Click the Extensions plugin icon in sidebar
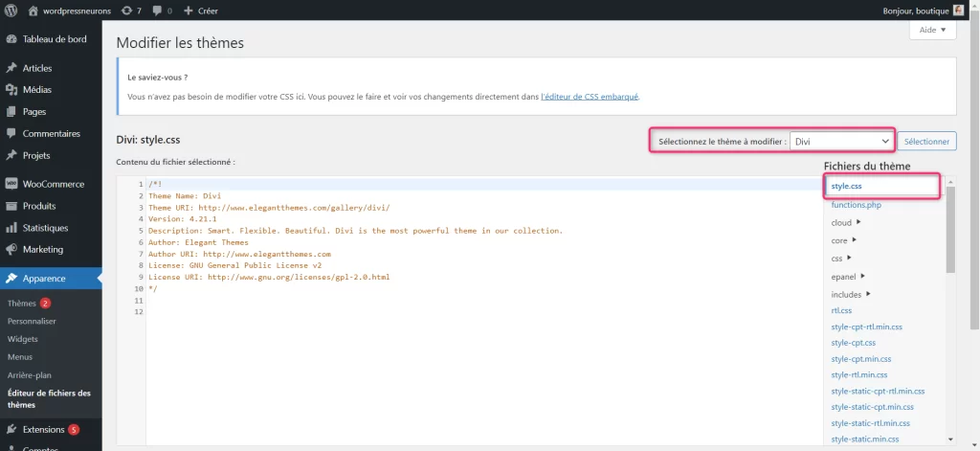Viewport: 980px width, 451px height. (x=11, y=430)
